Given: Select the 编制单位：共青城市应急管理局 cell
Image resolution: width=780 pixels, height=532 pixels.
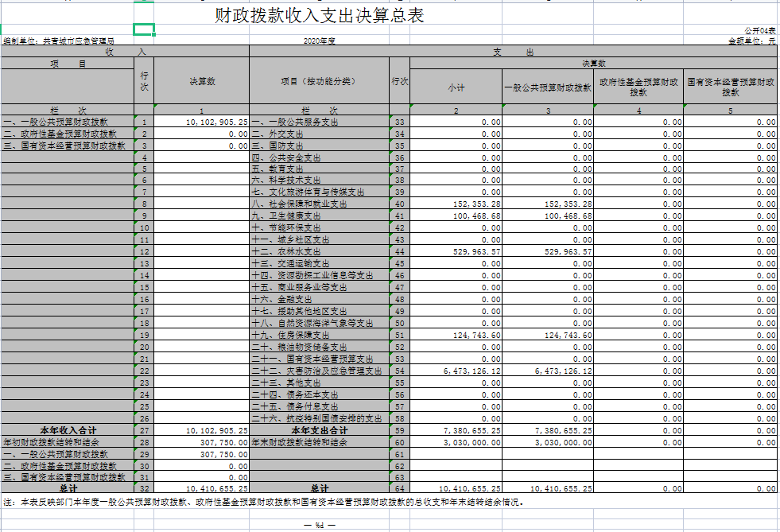Looking at the screenshot, I should [x=59, y=40].
